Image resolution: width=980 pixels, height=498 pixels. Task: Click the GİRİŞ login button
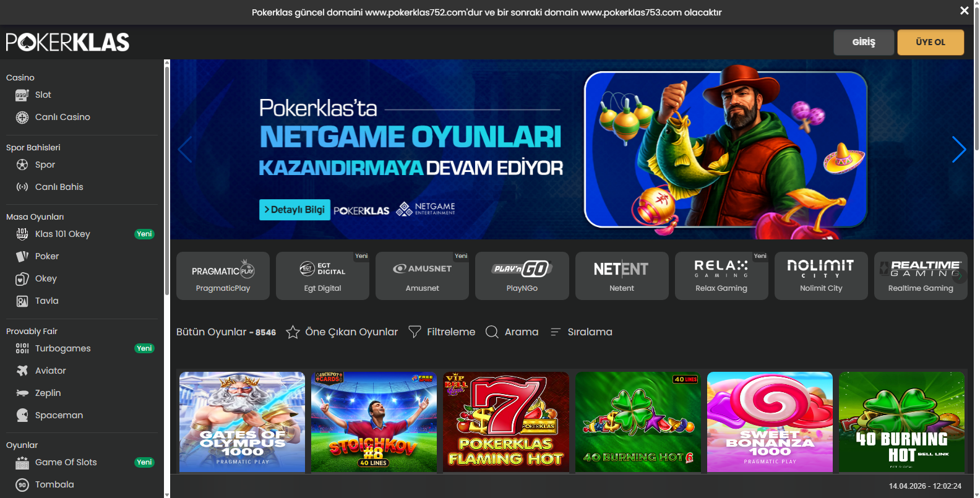(x=864, y=42)
